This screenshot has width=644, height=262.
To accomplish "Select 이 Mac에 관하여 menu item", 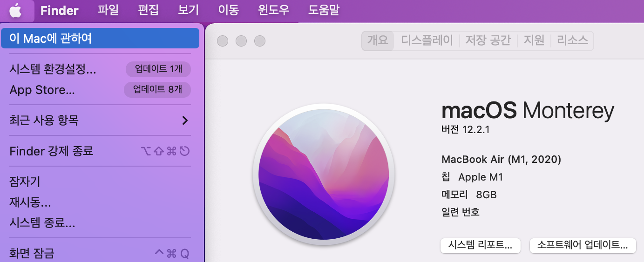I will pos(100,38).
